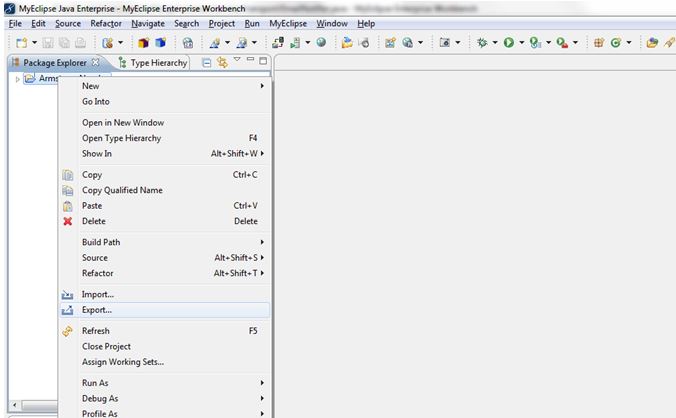Switch to the Type Hierarchy tab
The width and height of the screenshot is (676, 418).
[x=153, y=63]
